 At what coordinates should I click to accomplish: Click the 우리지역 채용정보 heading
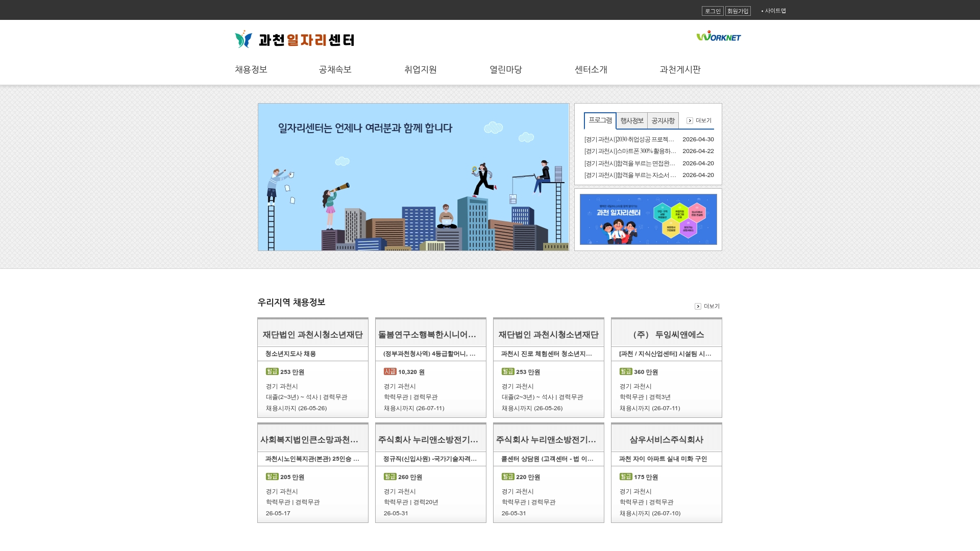(291, 302)
